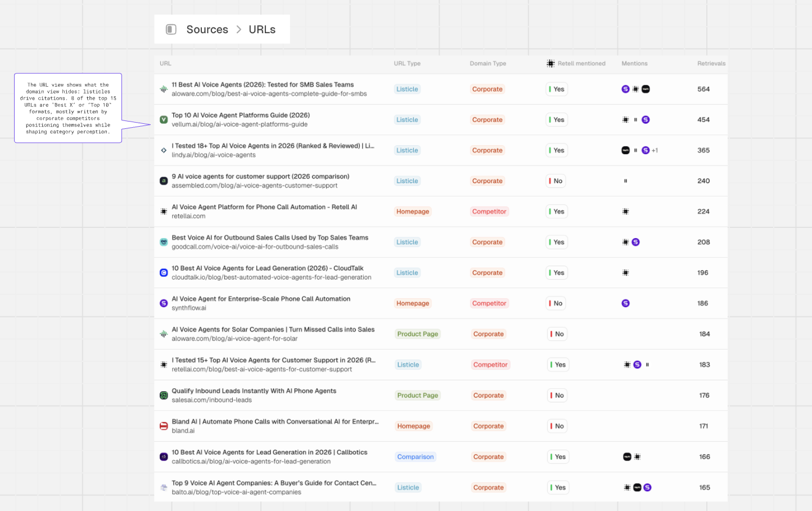Click the annotation note about the URL view
The height and width of the screenshot is (511, 812).
click(68, 108)
